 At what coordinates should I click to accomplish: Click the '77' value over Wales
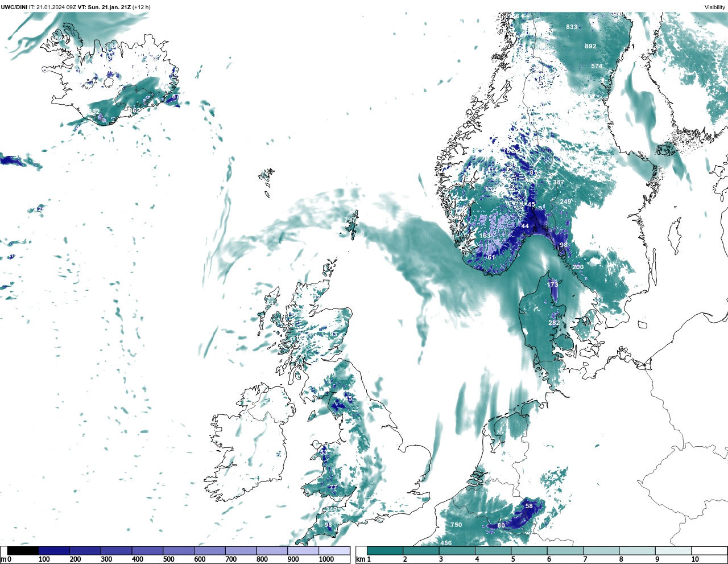point(333,488)
